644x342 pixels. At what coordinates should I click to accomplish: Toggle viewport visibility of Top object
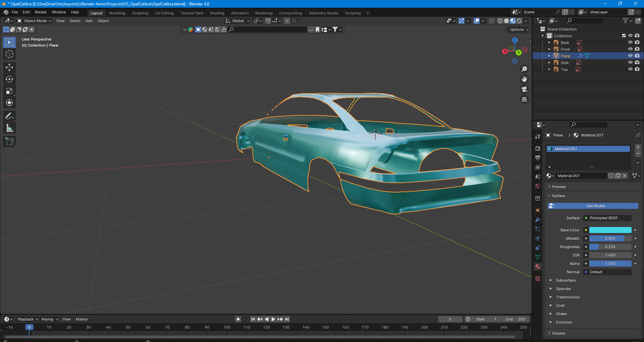click(x=630, y=69)
